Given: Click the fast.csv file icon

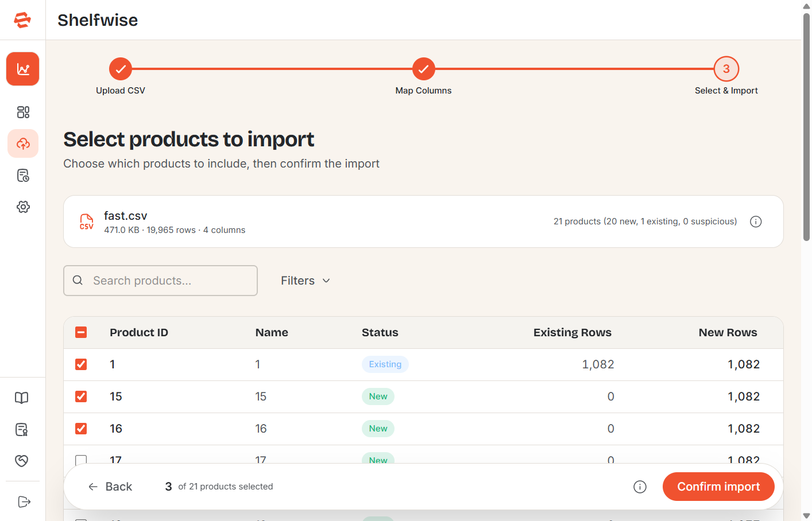Looking at the screenshot, I should pyautogui.click(x=87, y=221).
